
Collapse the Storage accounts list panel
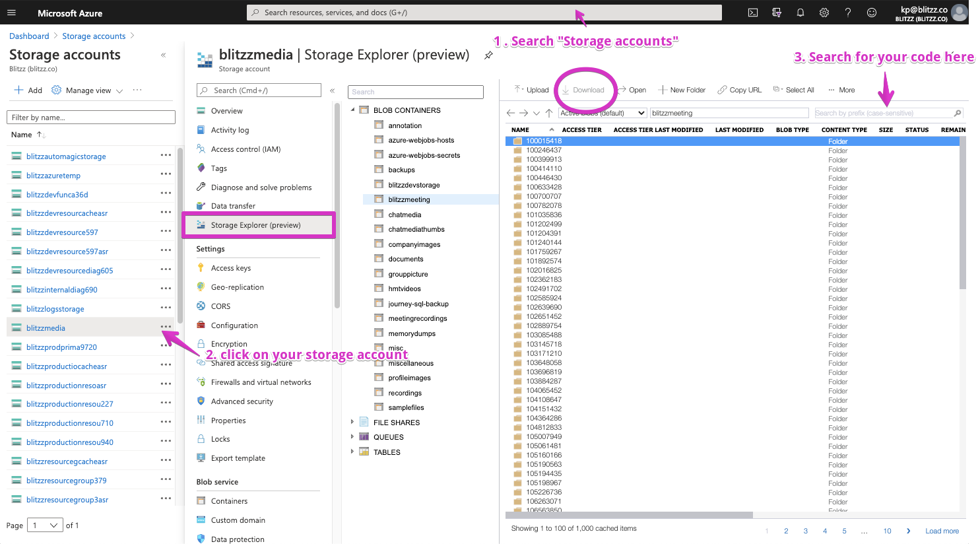[163, 55]
